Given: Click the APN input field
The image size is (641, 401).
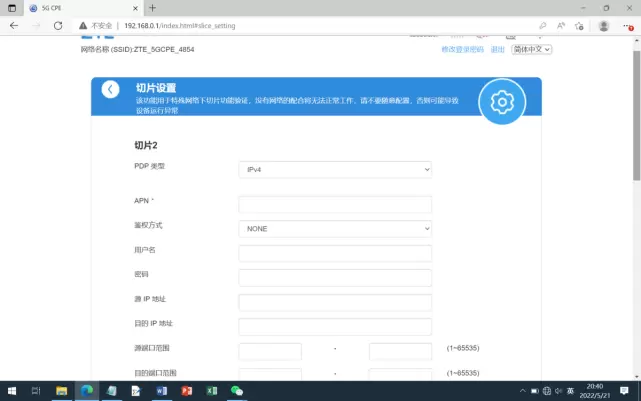Looking at the screenshot, I should point(335,204).
